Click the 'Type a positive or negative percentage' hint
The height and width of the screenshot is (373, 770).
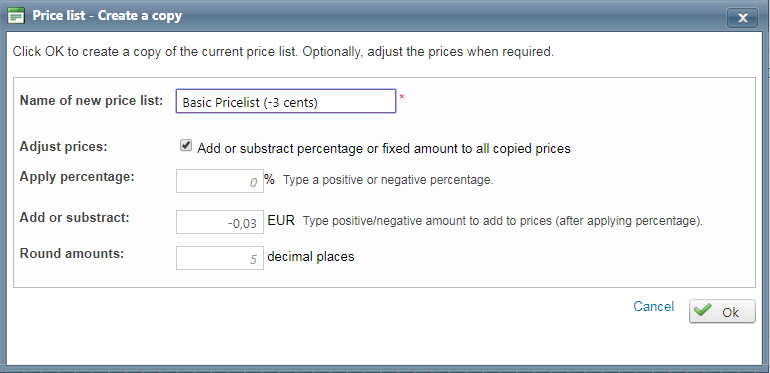pyautogui.click(x=388, y=180)
